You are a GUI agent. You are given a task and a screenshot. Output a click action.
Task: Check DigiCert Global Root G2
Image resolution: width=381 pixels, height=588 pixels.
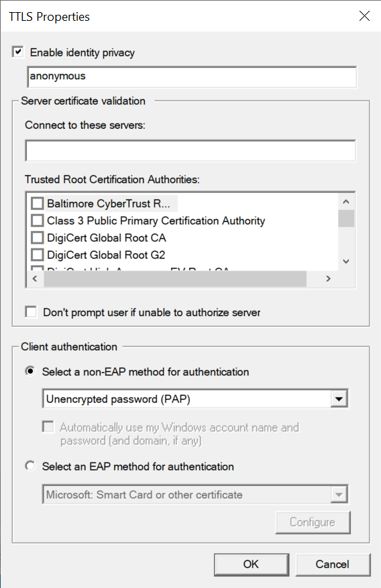(37, 255)
